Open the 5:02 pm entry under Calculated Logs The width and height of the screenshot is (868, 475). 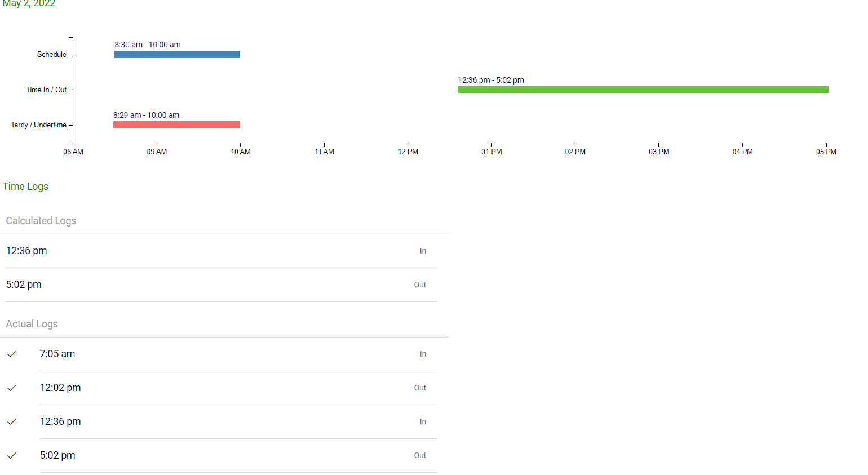[x=24, y=285]
